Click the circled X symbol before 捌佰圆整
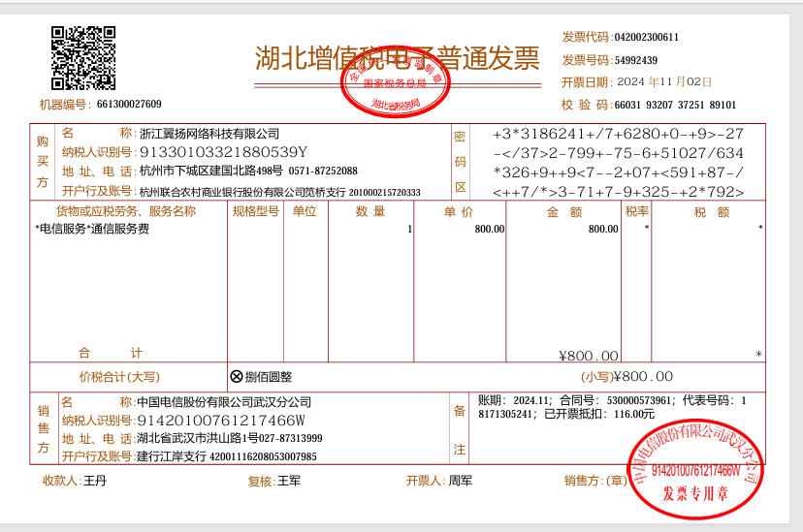Image resolution: width=803 pixels, height=532 pixels. click(x=237, y=377)
